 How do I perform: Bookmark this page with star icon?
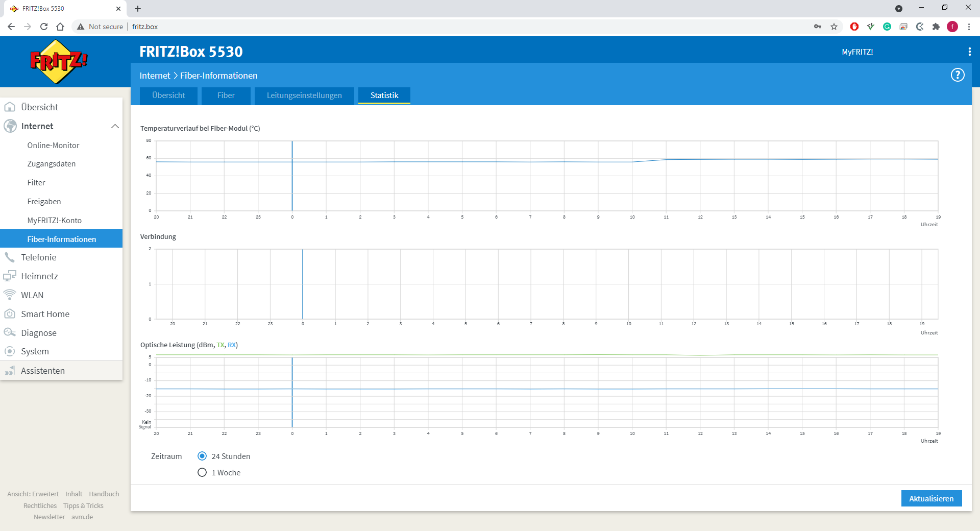[834, 27]
